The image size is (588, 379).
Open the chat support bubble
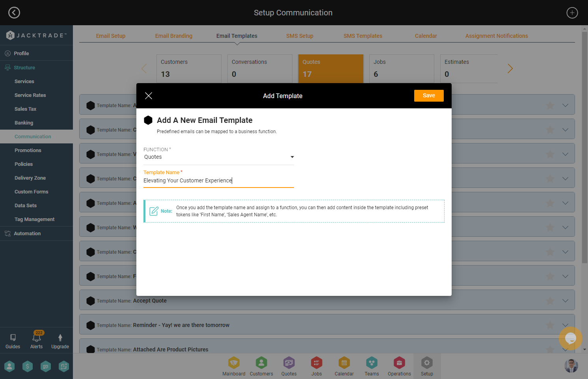[x=570, y=338]
